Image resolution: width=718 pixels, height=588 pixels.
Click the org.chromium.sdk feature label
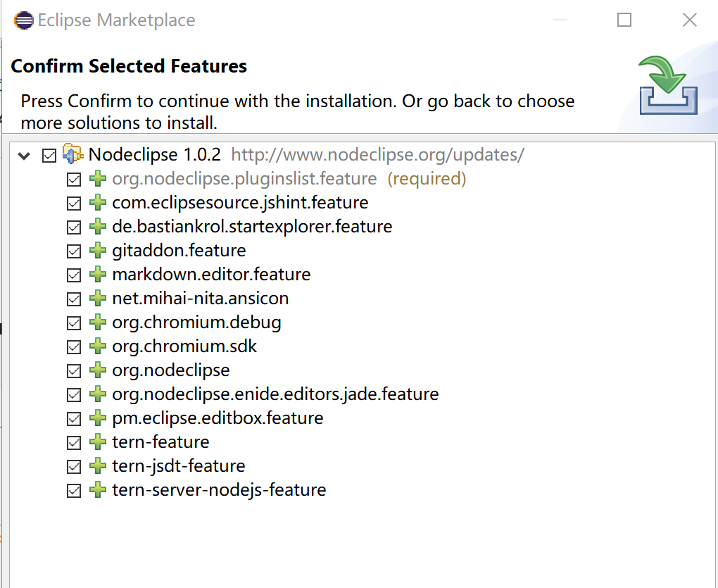point(185,346)
